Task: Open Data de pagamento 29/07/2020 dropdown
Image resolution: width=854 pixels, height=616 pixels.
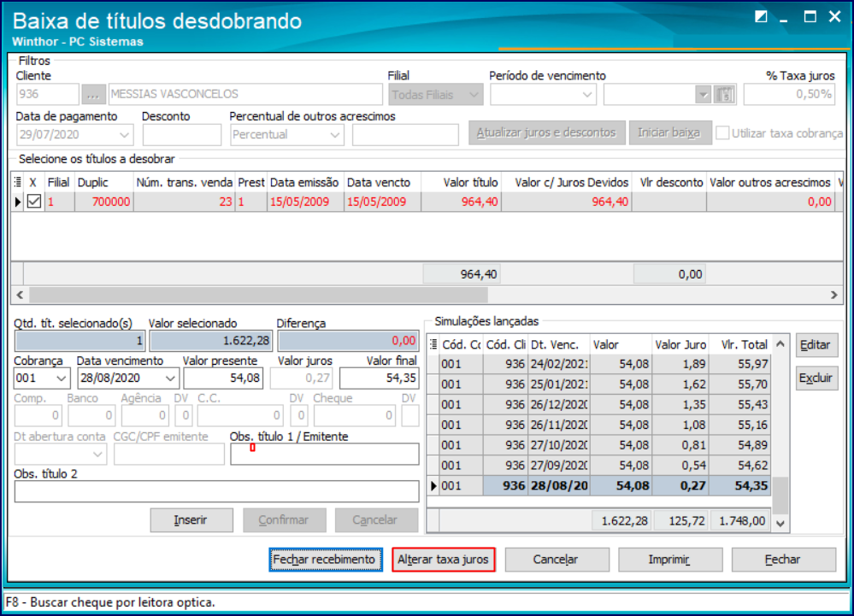Action: click(x=124, y=134)
